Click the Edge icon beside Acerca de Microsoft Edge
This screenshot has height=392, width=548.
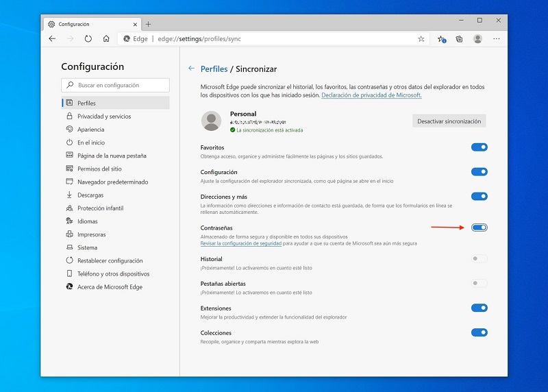[70, 286]
